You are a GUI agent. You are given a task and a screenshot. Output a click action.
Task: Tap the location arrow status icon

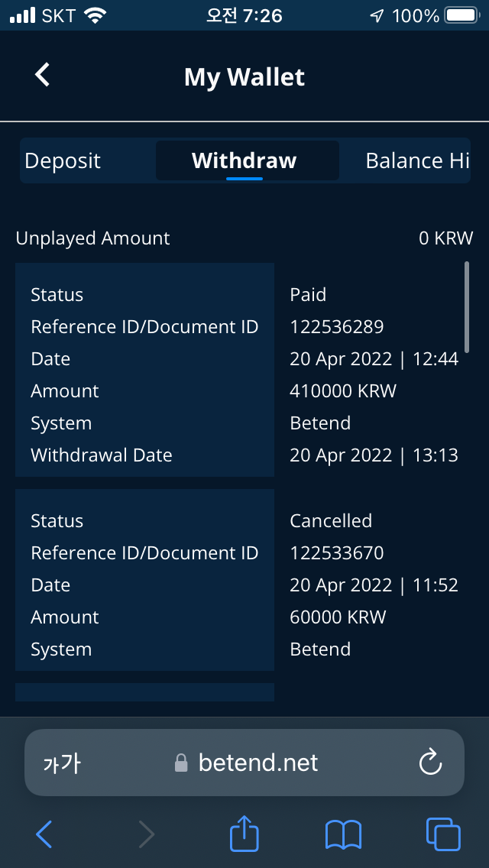pyautogui.click(x=377, y=15)
